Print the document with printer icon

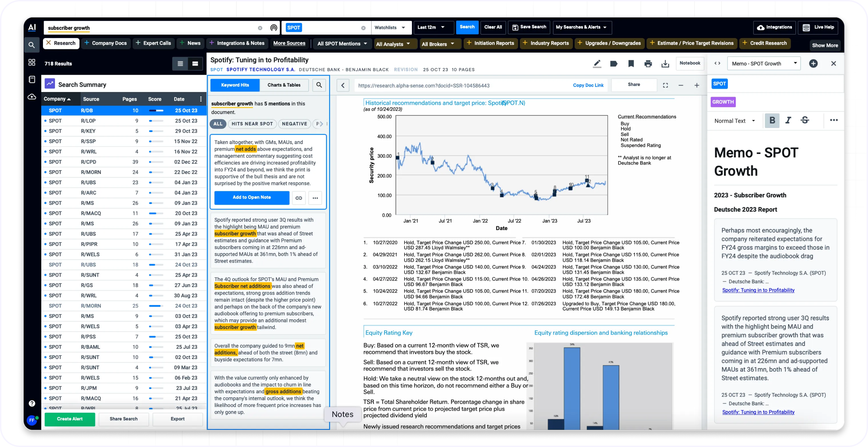(648, 64)
